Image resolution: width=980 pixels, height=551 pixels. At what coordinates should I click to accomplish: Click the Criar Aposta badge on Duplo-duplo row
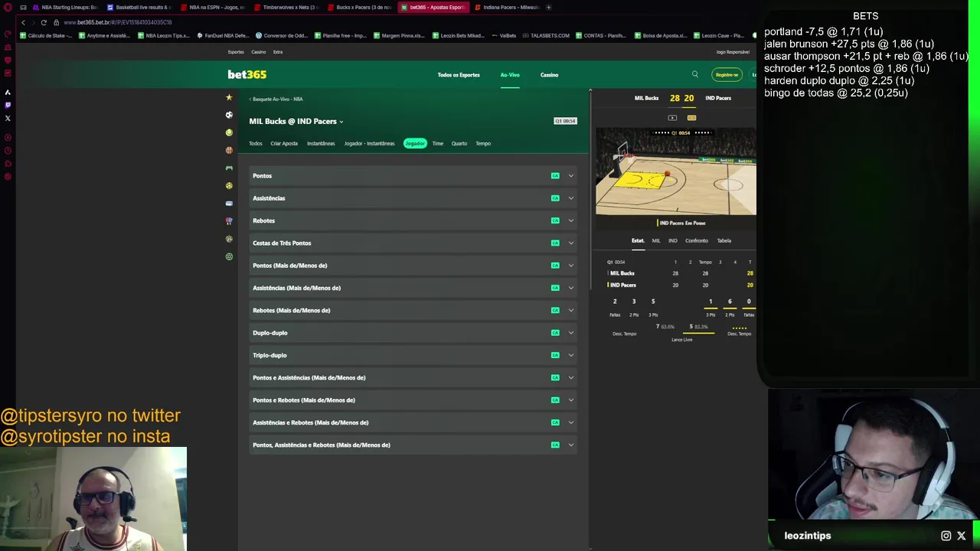(555, 333)
